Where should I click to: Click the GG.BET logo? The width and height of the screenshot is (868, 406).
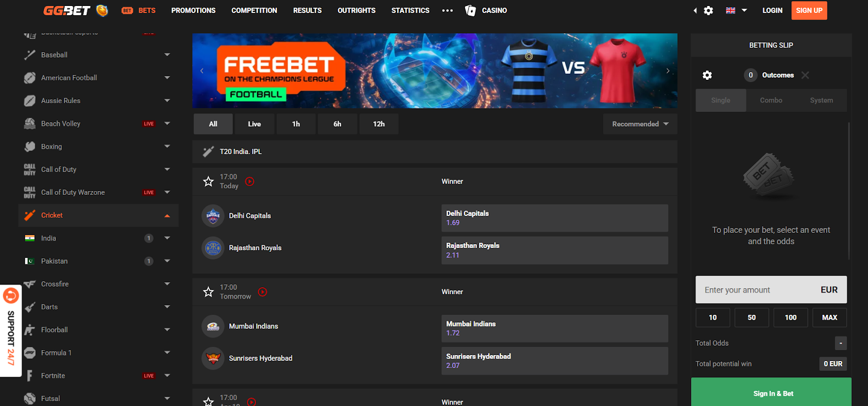tap(75, 10)
